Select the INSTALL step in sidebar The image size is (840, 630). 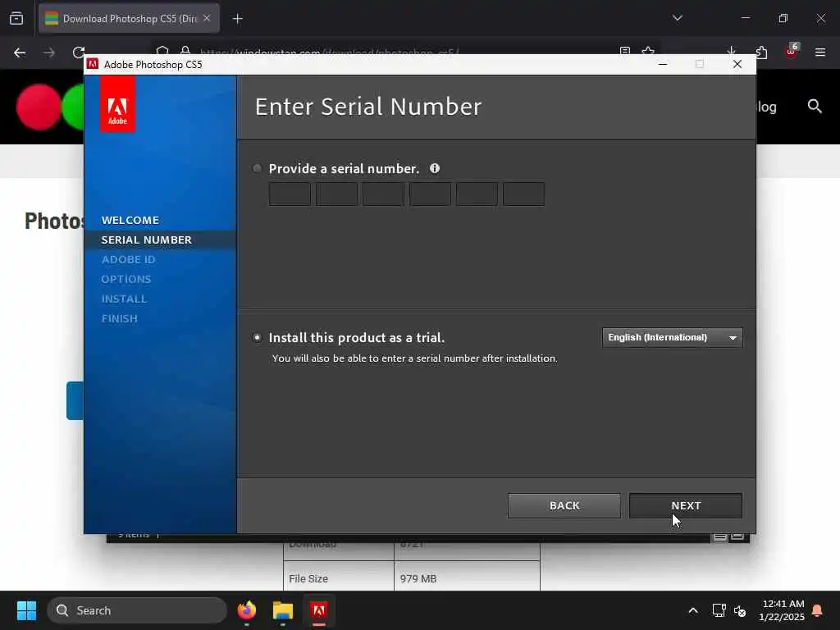tap(125, 299)
